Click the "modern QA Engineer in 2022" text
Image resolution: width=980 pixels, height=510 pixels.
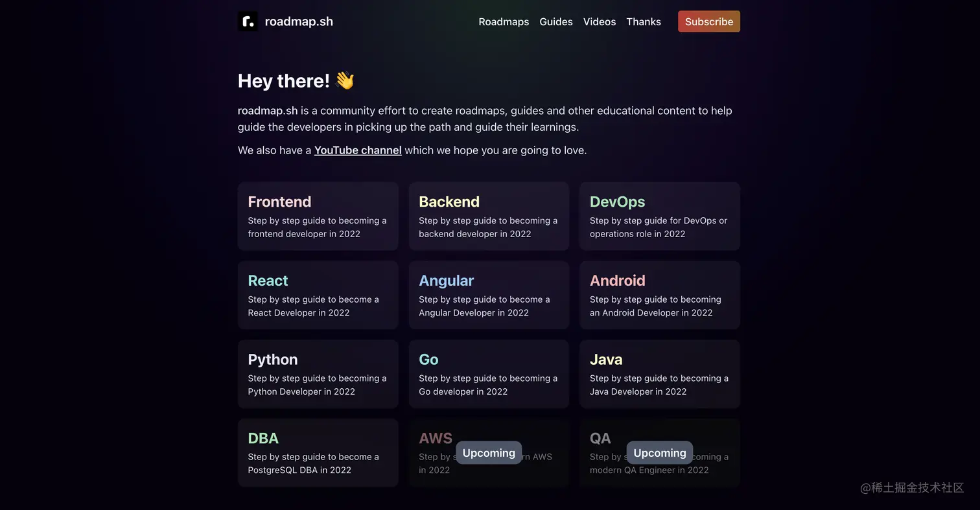tap(649, 470)
